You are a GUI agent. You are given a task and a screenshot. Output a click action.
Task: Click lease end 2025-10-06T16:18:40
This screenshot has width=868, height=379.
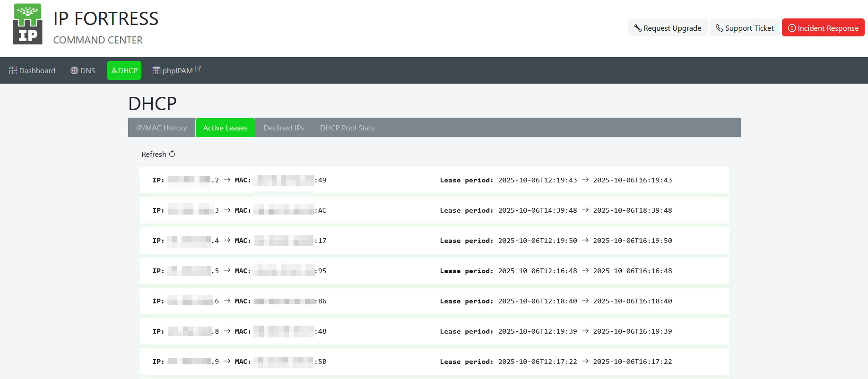pos(633,301)
